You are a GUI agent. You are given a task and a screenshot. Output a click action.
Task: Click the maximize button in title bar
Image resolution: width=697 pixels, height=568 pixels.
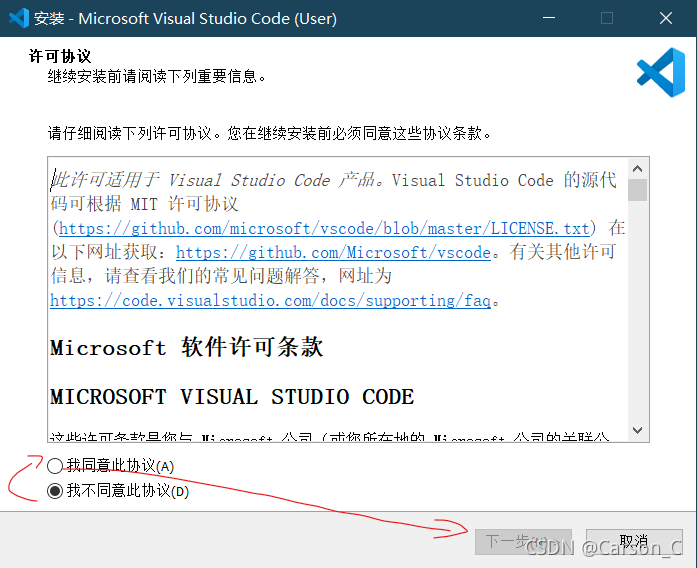click(x=607, y=18)
